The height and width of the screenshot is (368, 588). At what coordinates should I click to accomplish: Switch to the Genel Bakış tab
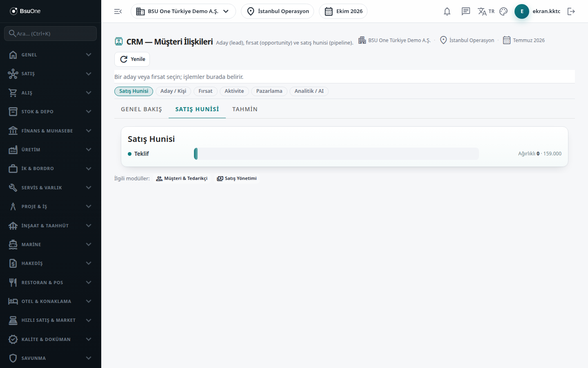point(141,109)
